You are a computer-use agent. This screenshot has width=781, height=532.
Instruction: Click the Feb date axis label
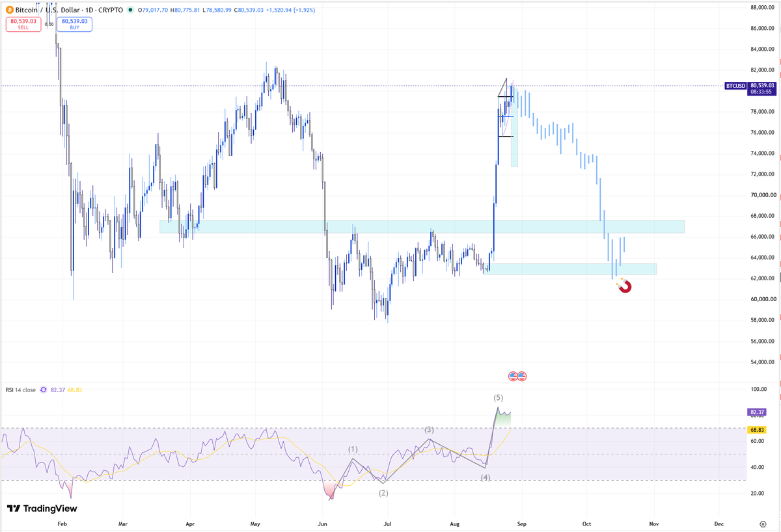click(62, 523)
